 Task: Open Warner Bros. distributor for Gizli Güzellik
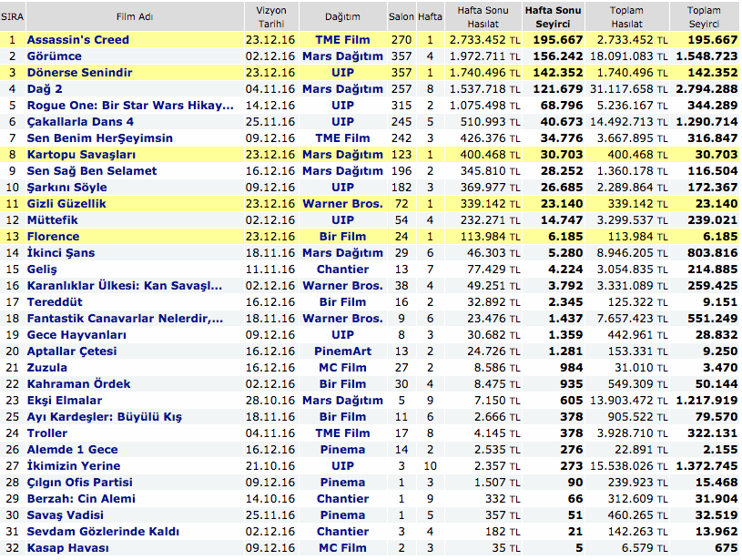(x=342, y=204)
